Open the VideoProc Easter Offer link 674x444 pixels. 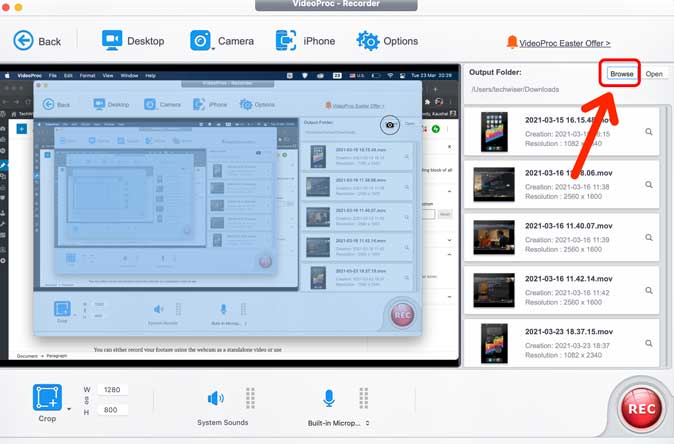click(x=564, y=43)
